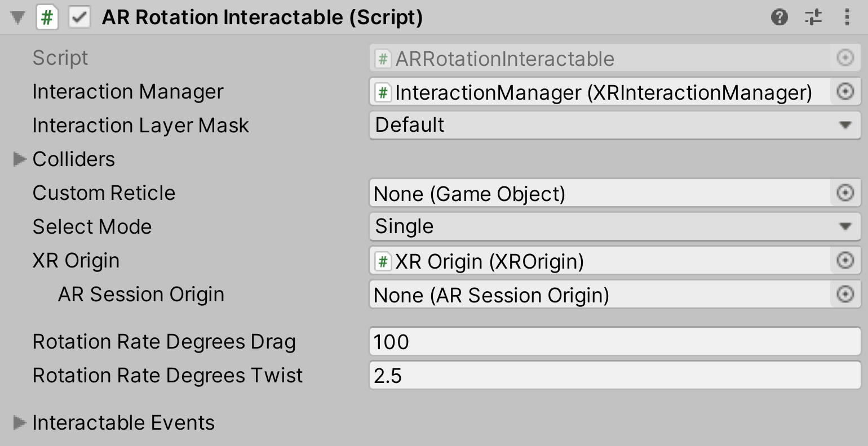Image resolution: width=868 pixels, height=446 pixels.
Task: Toggle the AR Rotation Interactable component enabled checkbox
Action: (79, 17)
